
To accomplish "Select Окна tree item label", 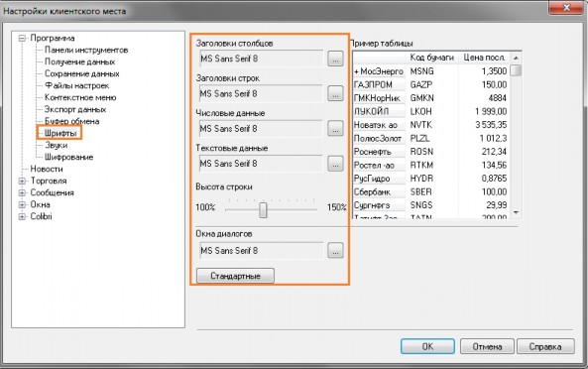I will 40,204.
